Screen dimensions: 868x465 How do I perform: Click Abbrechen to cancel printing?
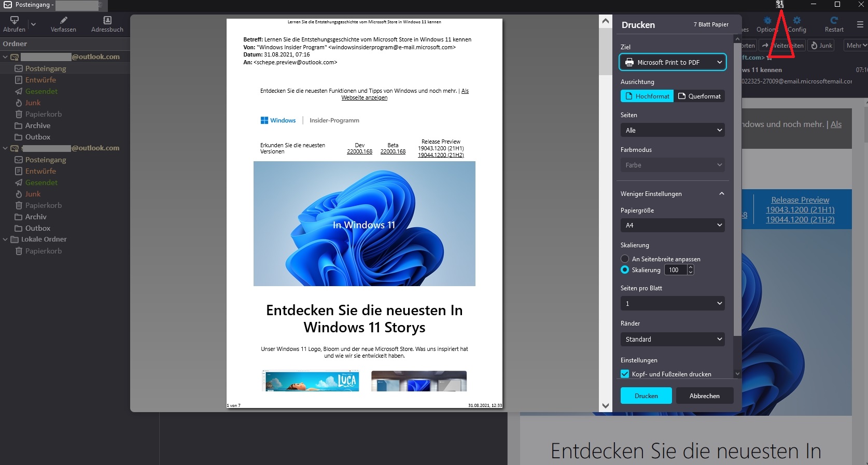pyautogui.click(x=704, y=396)
